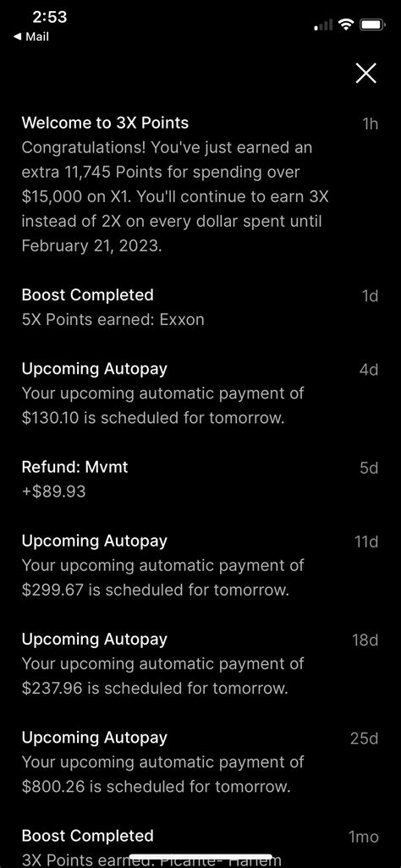Tap the cellular signal bars icon
This screenshot has height=868, width=401.
(324, 25)
